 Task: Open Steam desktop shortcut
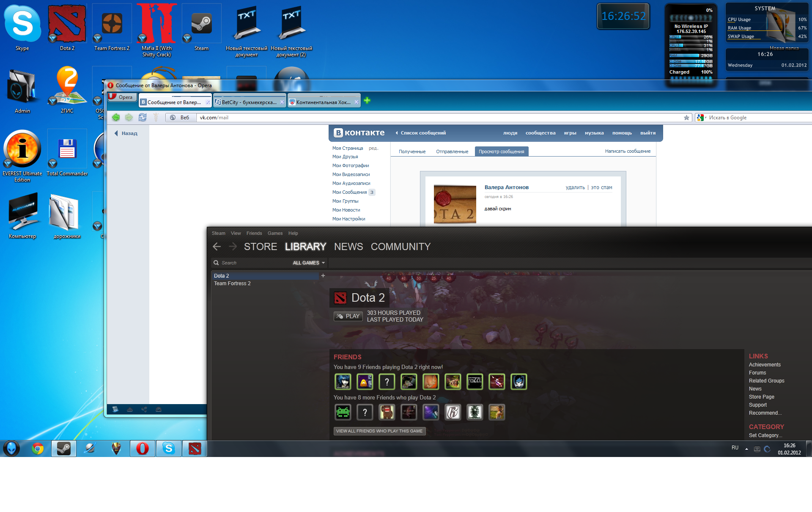point(201,28)
